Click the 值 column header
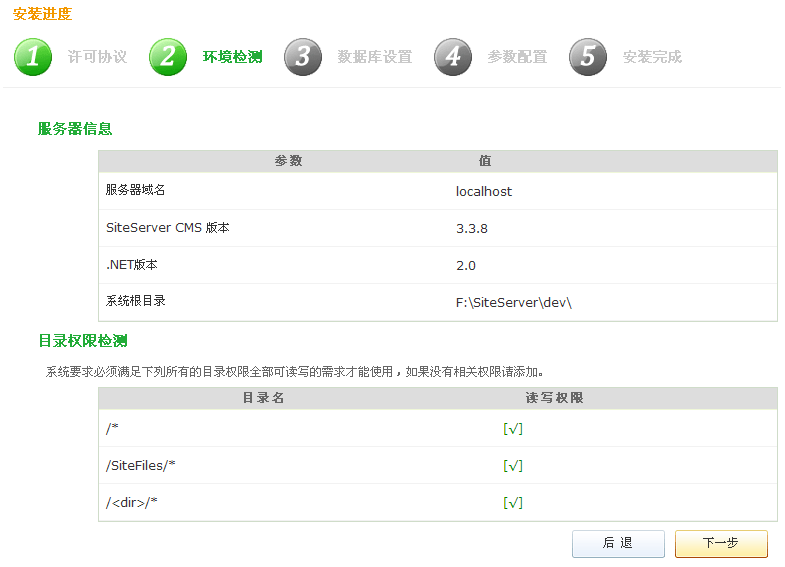Image resolution: width=785 pixels, height=567 pixels. tap(485, 161)
